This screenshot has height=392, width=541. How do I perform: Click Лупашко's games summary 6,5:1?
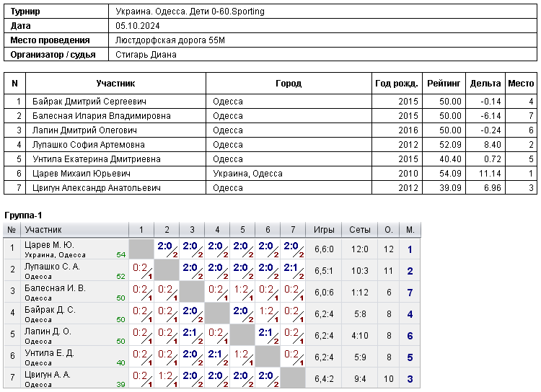pos(324,271)
